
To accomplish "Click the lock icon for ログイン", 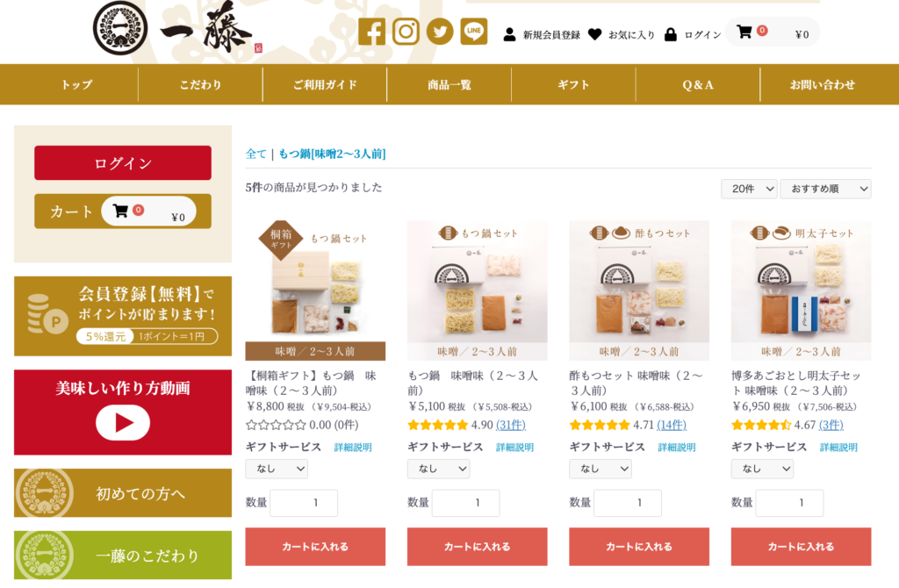I will (670, 34).
